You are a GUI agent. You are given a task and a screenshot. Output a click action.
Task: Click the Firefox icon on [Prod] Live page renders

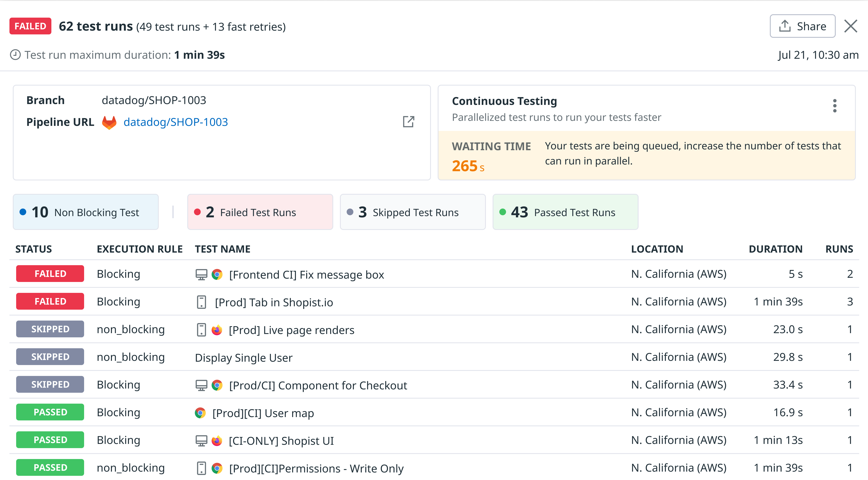click(x=217, y=330)
